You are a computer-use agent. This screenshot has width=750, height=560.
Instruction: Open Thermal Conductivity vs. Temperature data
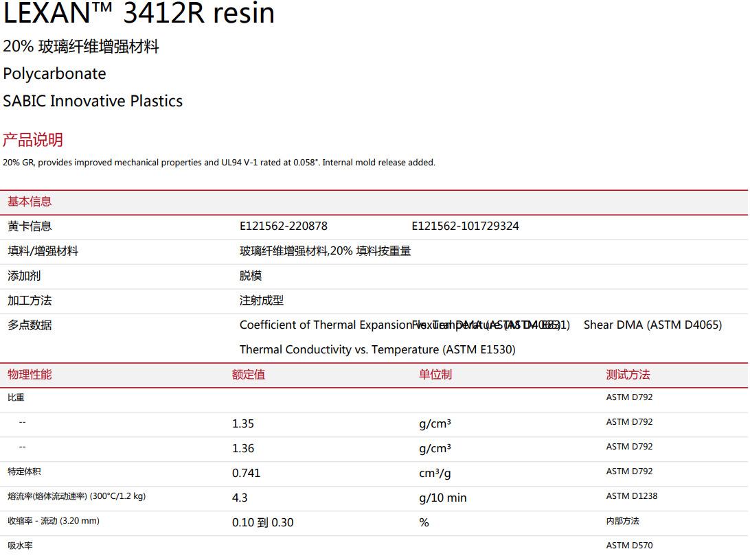[377, 350]
